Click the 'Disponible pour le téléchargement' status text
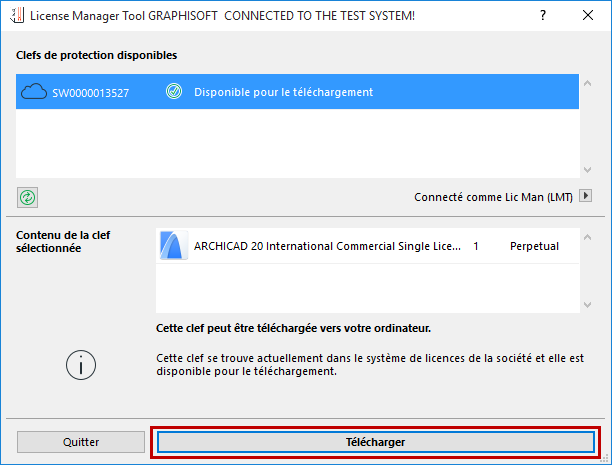The image size is (612, 465). 284,92
